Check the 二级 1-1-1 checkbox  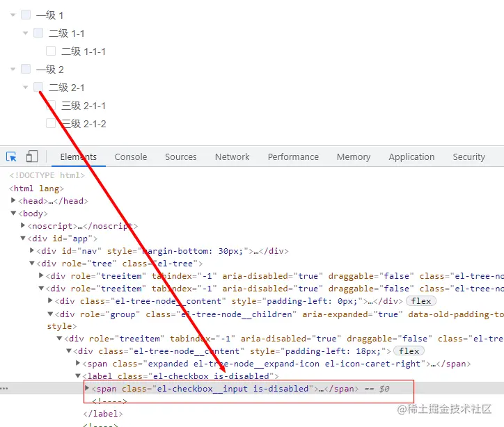tap(51, 51)
